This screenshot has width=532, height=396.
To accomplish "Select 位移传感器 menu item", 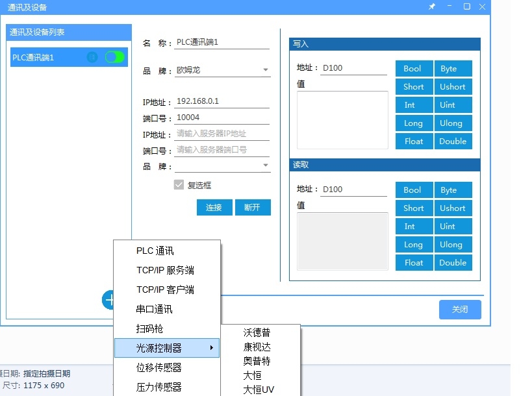I will (x=158, y=367).
